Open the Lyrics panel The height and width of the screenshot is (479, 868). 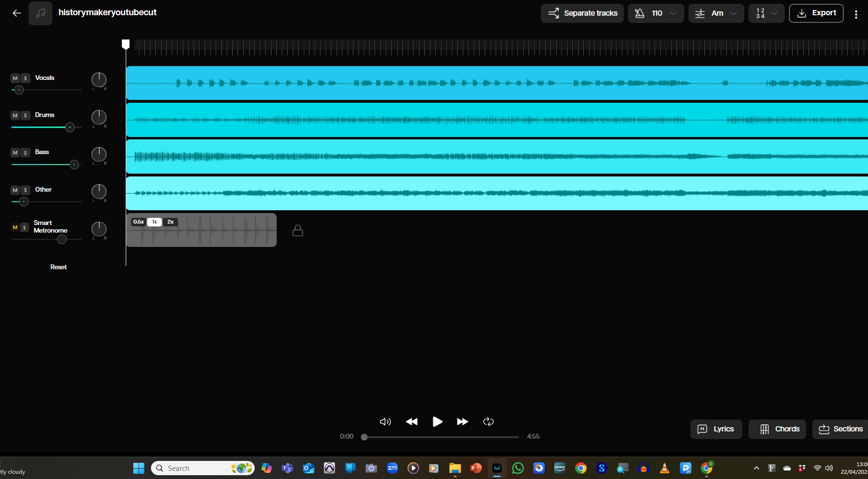716,429
